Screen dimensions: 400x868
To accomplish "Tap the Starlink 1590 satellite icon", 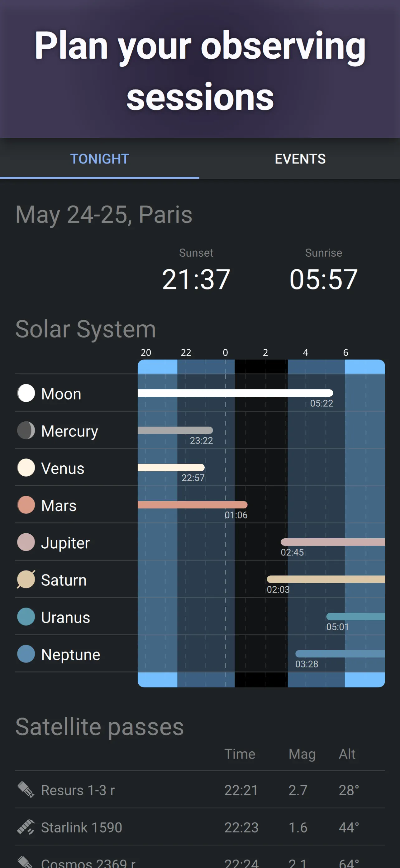I will (x=26, y=827).
